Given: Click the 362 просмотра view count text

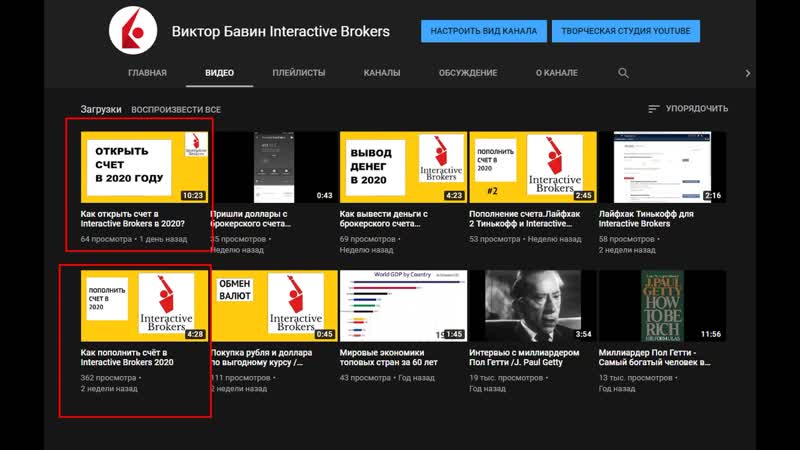Looking at the screenshot, I should click(108, 378).
